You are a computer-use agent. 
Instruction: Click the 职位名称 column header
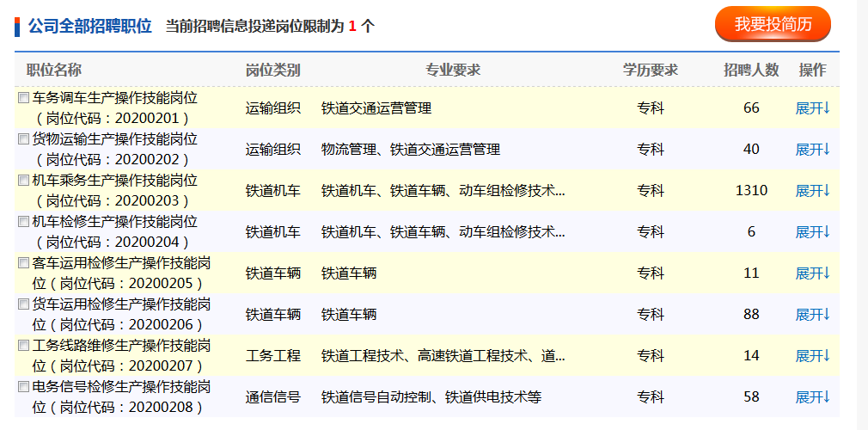53,70
